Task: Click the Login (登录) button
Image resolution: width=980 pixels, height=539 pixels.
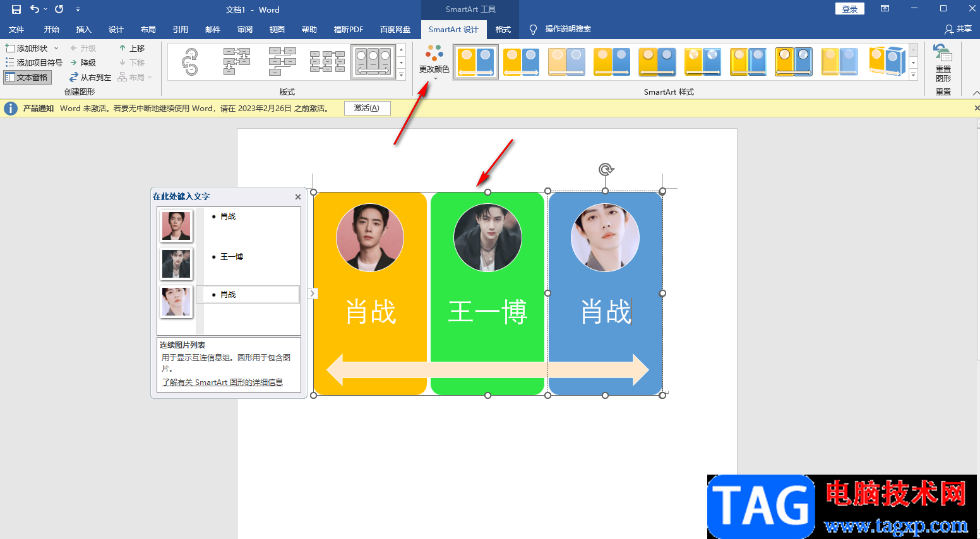Action: point(850,9)
